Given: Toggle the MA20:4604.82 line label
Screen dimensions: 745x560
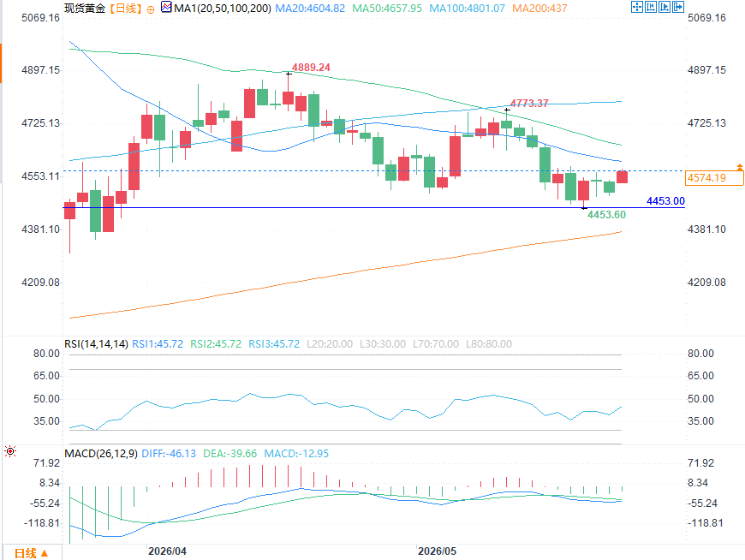Looking at the screenshot, I should (x=310, y=9).
